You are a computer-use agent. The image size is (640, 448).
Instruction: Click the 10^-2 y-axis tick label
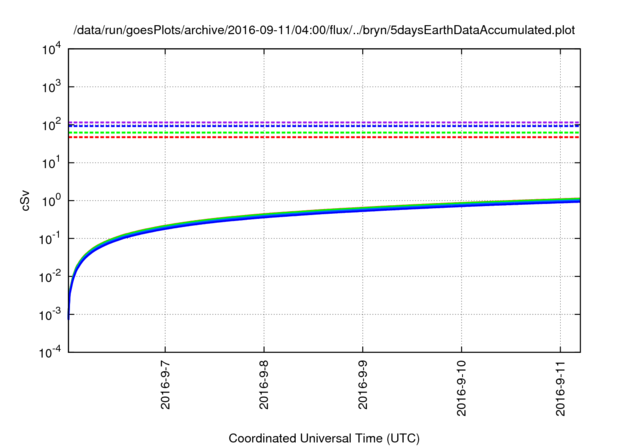50,276
